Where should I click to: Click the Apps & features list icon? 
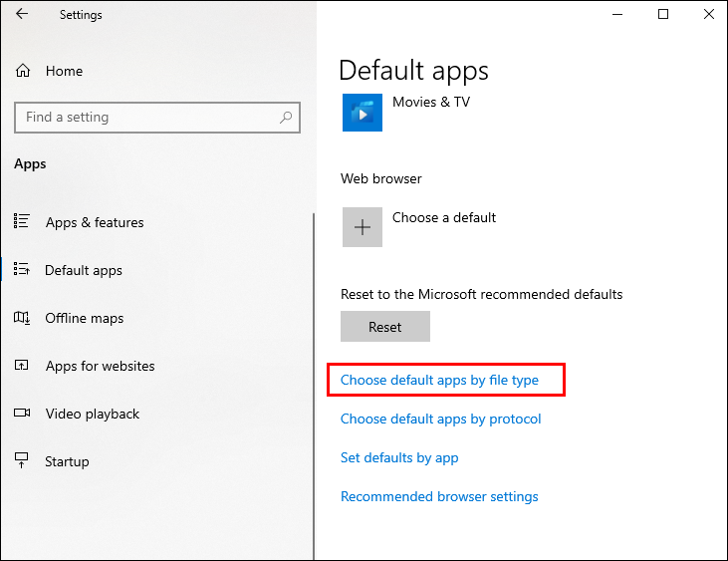[22, 222]
